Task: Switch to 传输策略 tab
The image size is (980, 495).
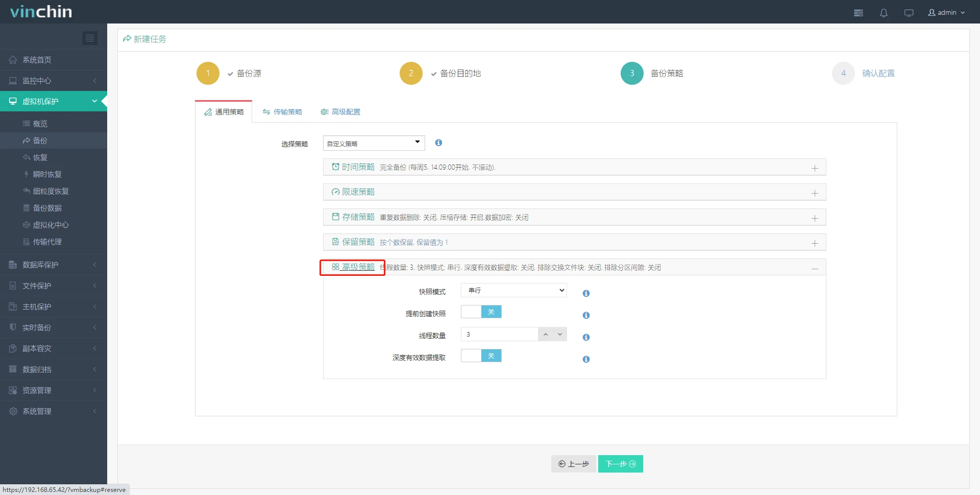Action: click(x=282, y=112)
